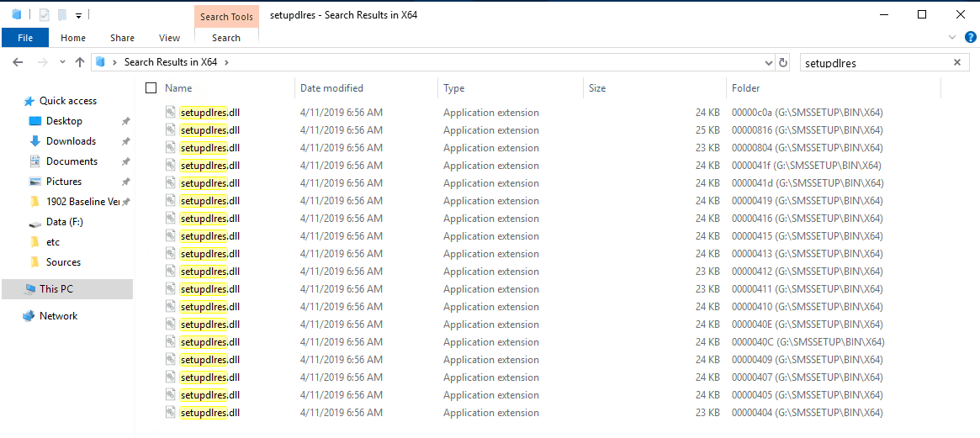Click the DLL icon for folder 00000413
Viewport: 980px width, 438px height.
click(x=172, y=253)
